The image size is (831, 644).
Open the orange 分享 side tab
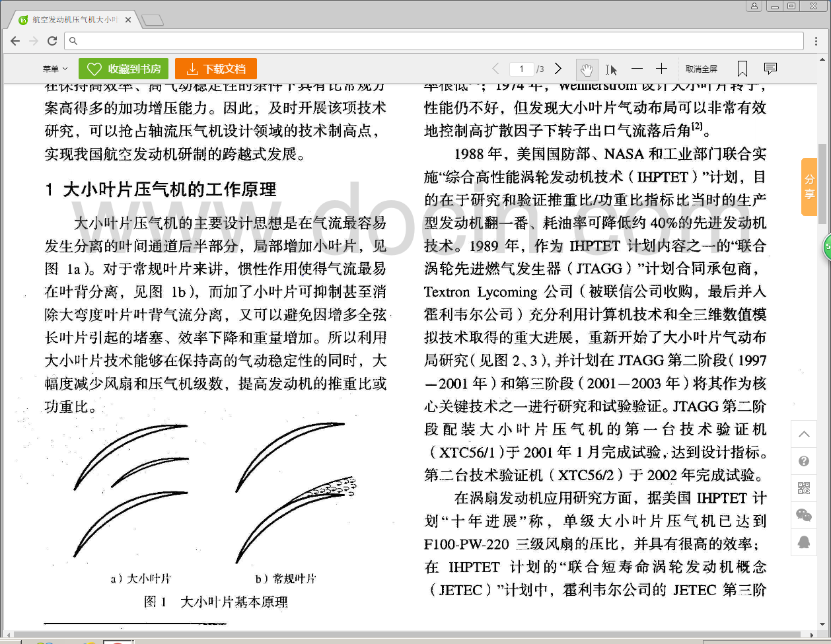809,187
